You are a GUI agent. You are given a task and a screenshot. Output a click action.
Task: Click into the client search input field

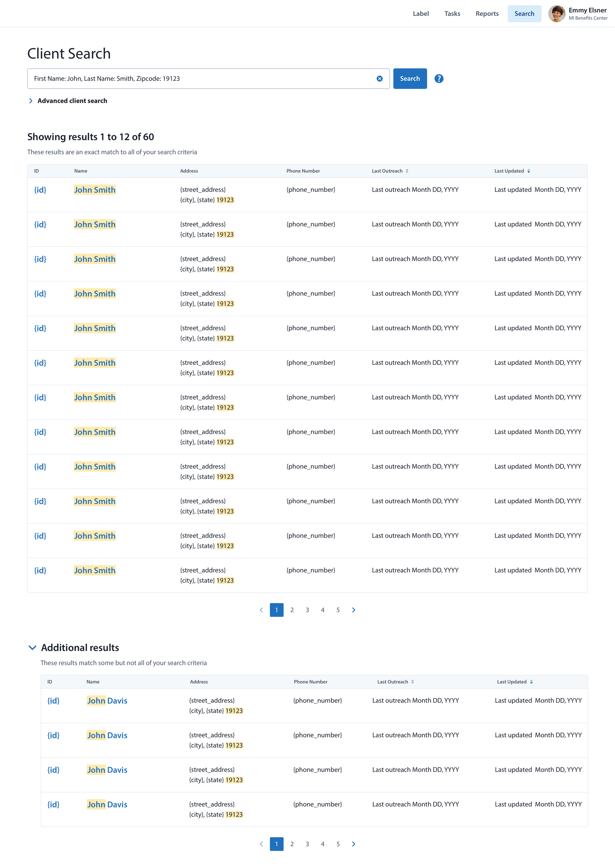point(201,79)
